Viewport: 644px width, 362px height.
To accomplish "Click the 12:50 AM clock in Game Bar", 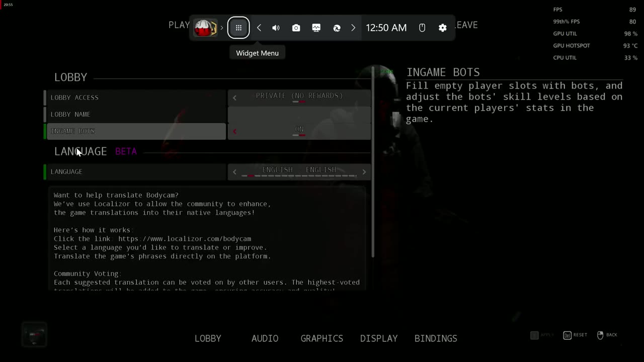I will 386,28.
